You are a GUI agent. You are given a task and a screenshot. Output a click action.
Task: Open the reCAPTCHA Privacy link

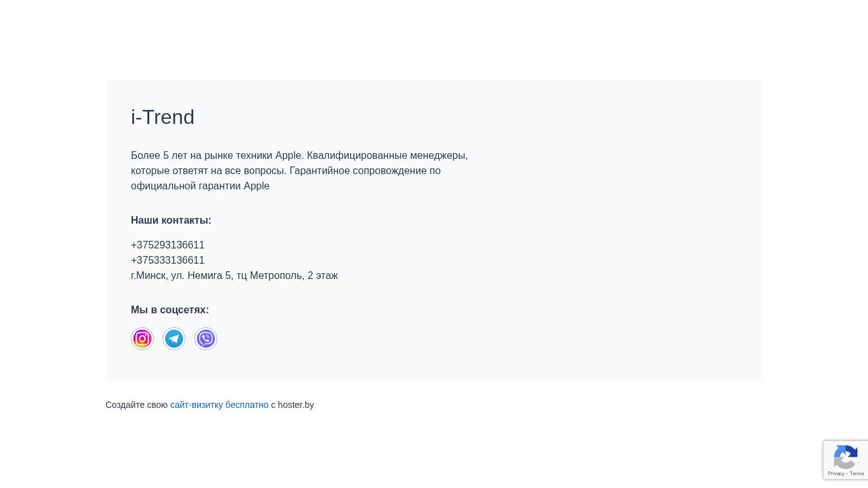coord(836,473)
